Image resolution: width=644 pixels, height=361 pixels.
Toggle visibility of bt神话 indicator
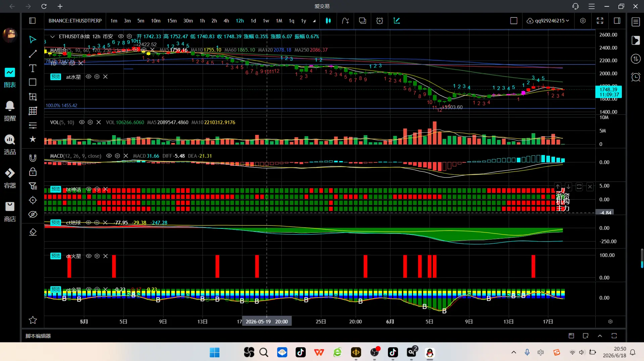click(89, 189)
